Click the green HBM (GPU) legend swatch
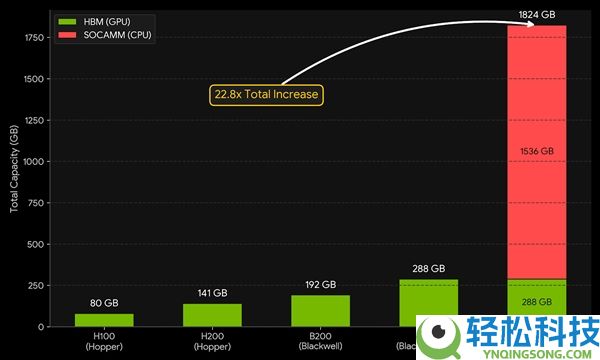 pyautogui.click(x=67, y=22)
